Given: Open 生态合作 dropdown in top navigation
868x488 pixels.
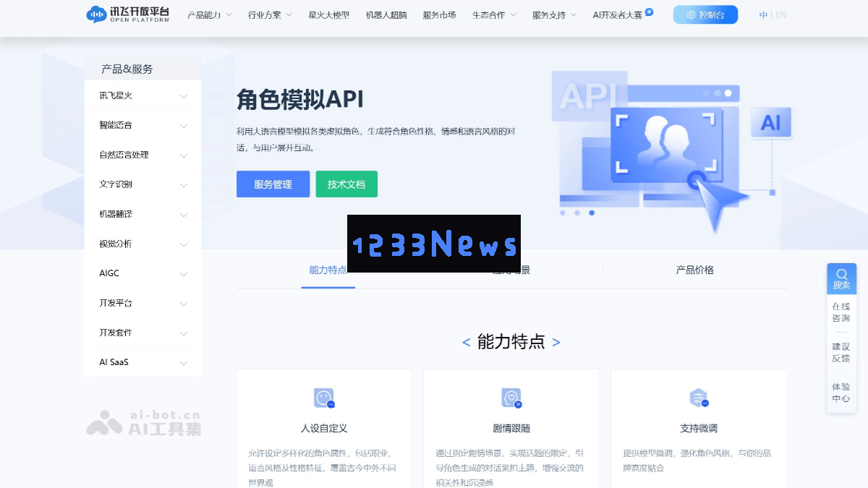Looking at the screenshot, I should 494,14.
